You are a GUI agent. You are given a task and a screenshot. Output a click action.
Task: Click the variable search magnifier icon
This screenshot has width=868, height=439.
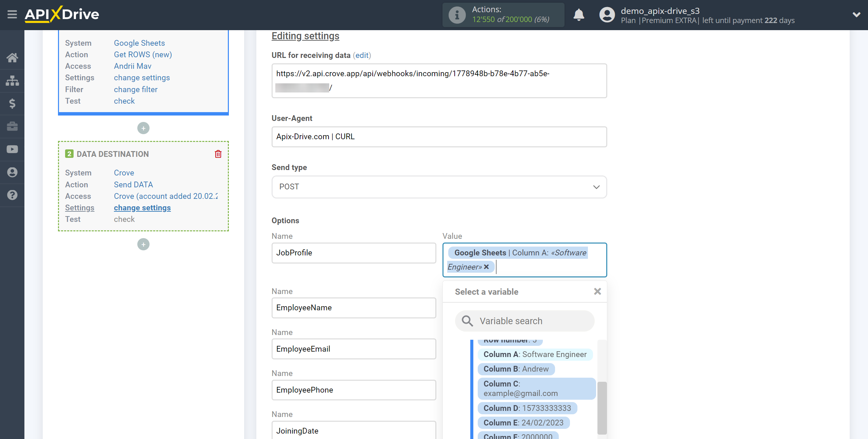pos(467,321)
